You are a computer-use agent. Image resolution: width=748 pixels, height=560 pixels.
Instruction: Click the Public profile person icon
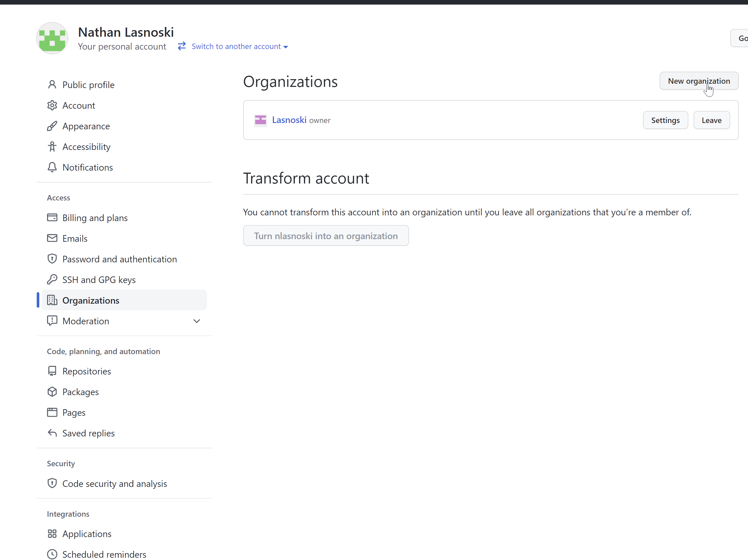(52, 85)
